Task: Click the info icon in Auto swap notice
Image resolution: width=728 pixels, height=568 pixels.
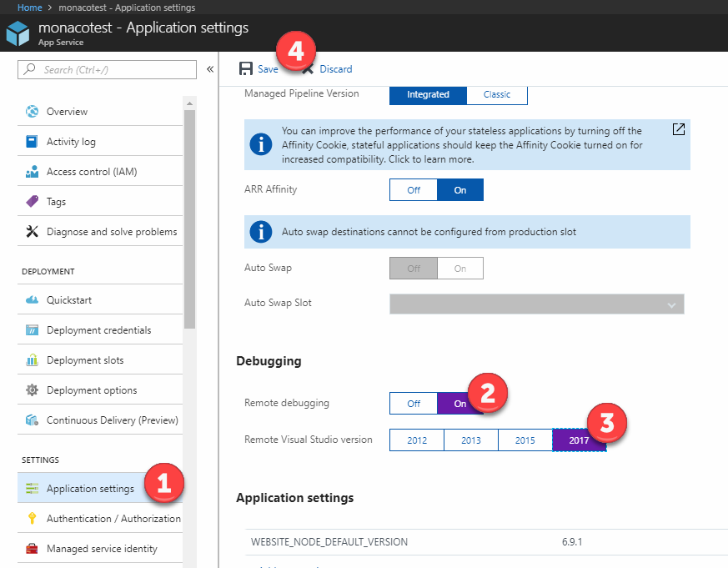Action: tap(261, 231)
